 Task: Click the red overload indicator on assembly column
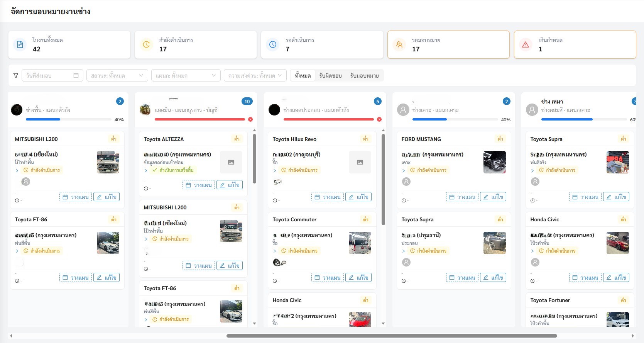pyautogui.click(x=379, y=119)
